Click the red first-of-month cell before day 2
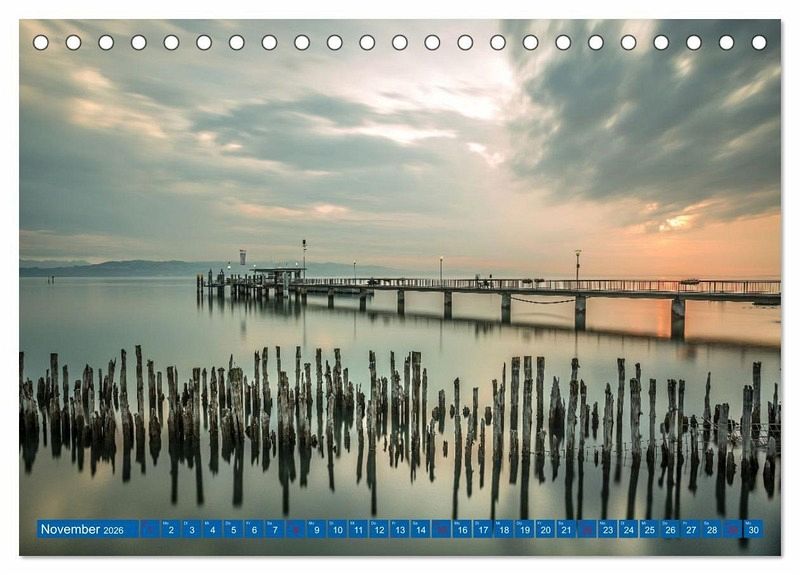Image resolution: width=800 pixels, height=575 pixels. [x=150, y=529]
